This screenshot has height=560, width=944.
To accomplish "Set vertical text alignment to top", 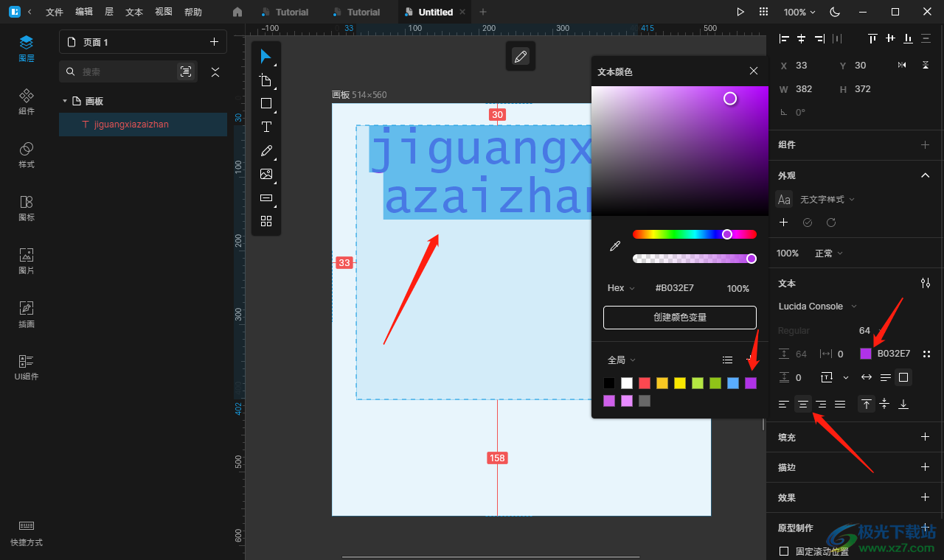I will pos(866,404).
